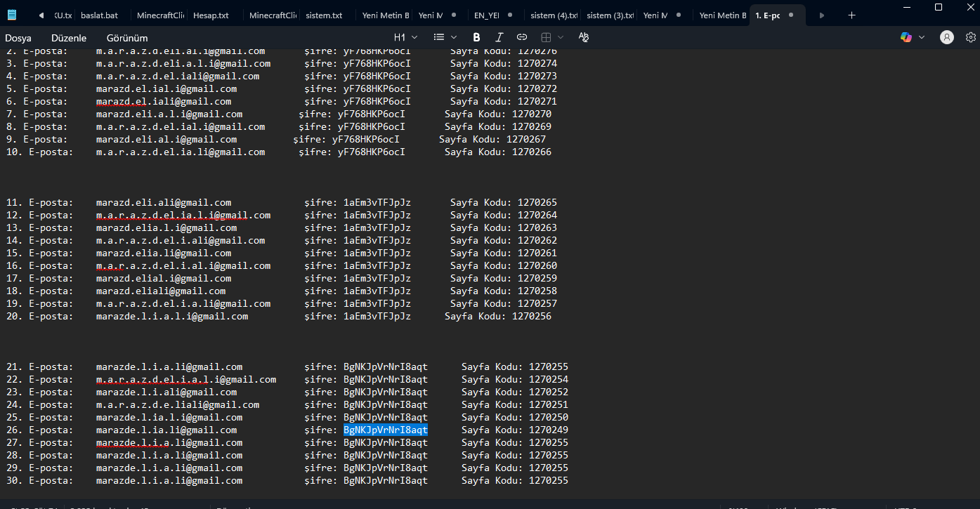
Task: Click email marazd.eli.ali@gmail.com in row 11
Action: click(164, 203)
